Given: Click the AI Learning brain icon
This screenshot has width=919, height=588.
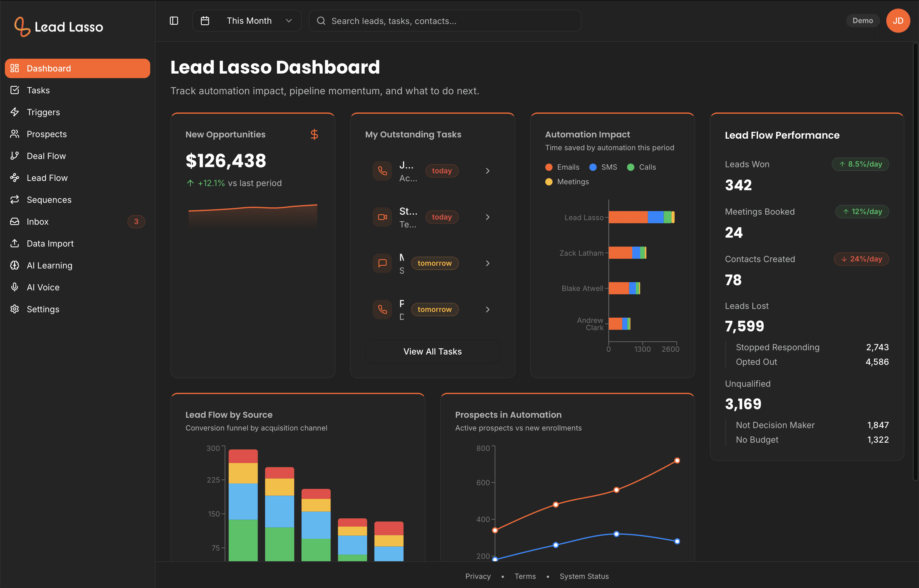Looking at the screenshot, I should pos(15,265).
